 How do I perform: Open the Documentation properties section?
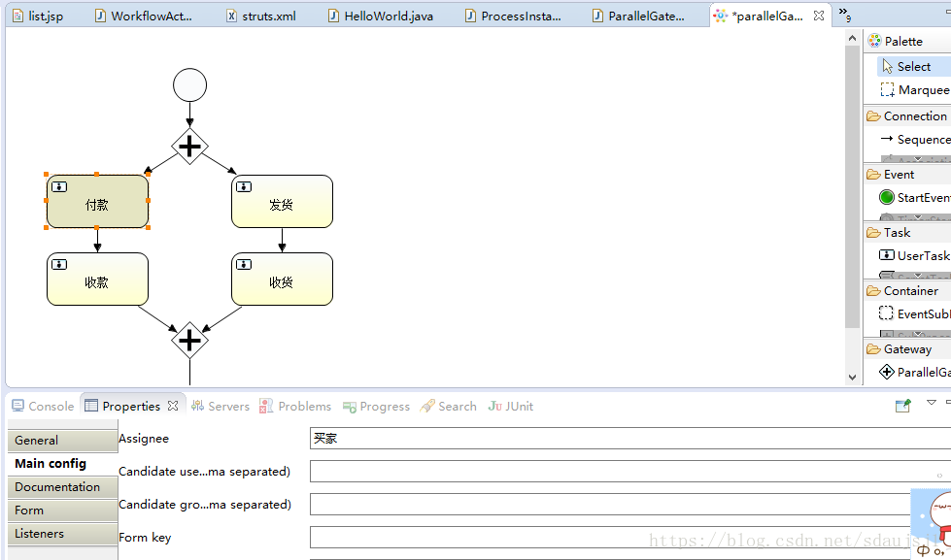[x=62, y=486]
